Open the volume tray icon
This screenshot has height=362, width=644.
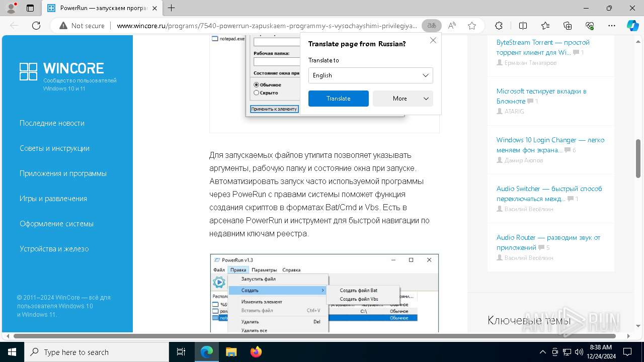578,352
